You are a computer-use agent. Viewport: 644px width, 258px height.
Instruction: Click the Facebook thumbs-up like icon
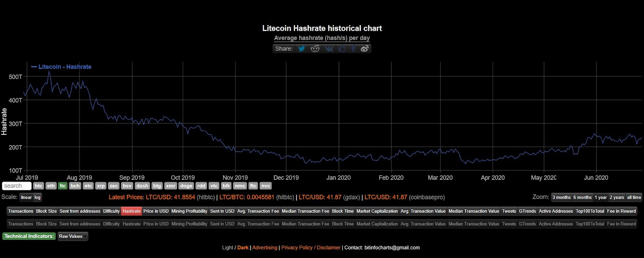click(x=342, y=49)
